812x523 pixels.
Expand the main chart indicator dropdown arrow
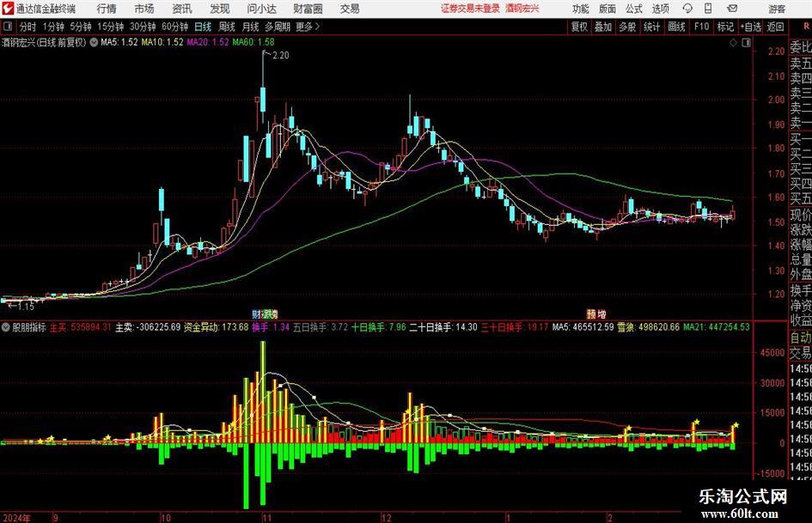pos(94,42)
